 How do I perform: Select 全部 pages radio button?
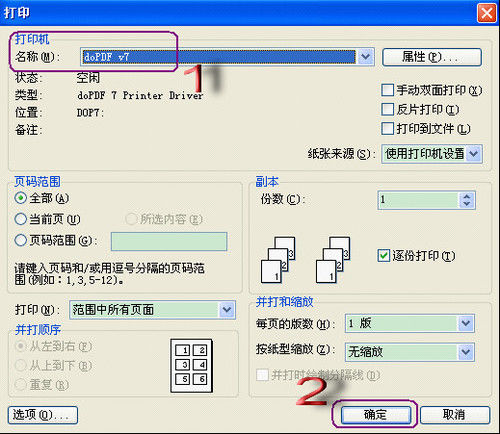click(x=21, y=198)
